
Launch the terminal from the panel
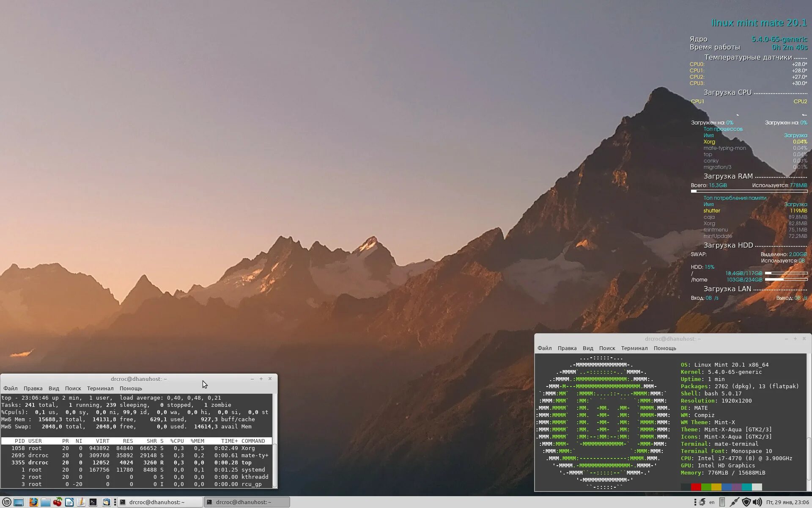pyautogui.click(x=93, y=502)
